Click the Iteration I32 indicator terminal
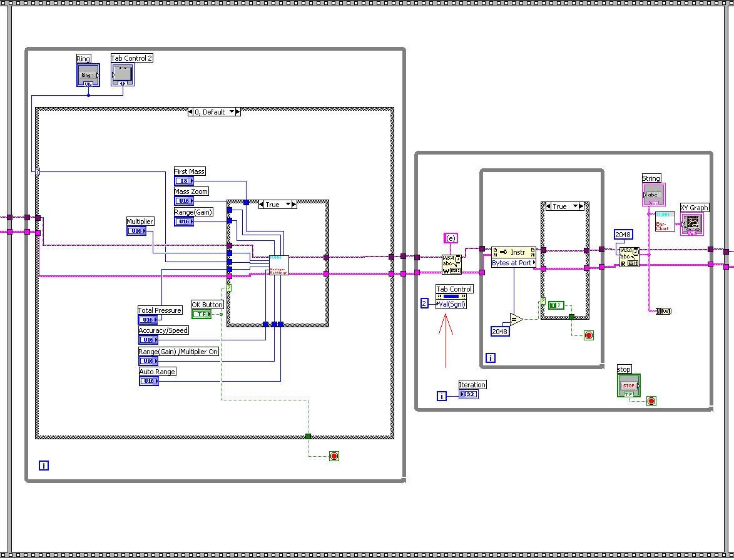The height and width of the screenshot is (560, 734). pyautogui.click(x=469, y=394)
